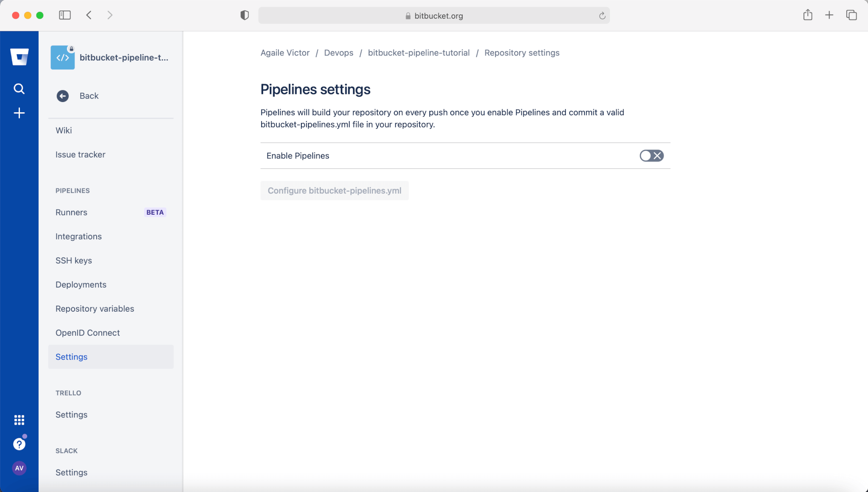Open SSH keys in the sidebar
This screenshot has height=492, width=868.
tap(74, 260)
